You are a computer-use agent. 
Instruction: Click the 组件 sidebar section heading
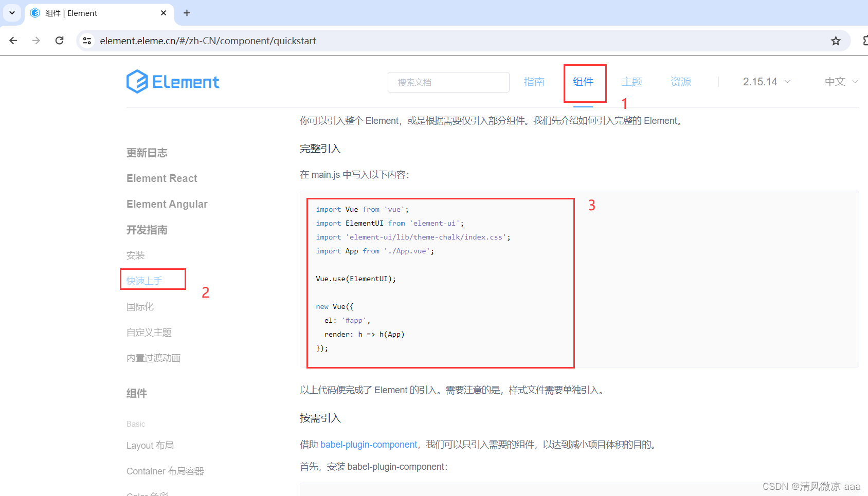pos(137,393)
